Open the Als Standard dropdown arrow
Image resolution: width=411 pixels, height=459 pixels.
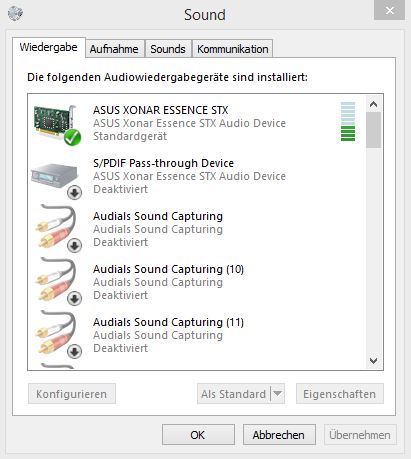278,394
